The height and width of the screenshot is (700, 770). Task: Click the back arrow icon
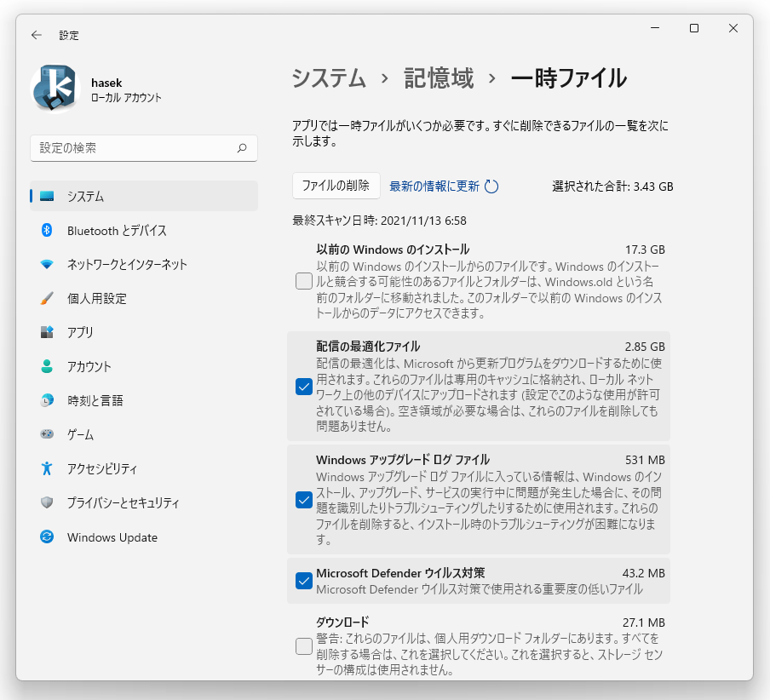[x=37, y=35]
